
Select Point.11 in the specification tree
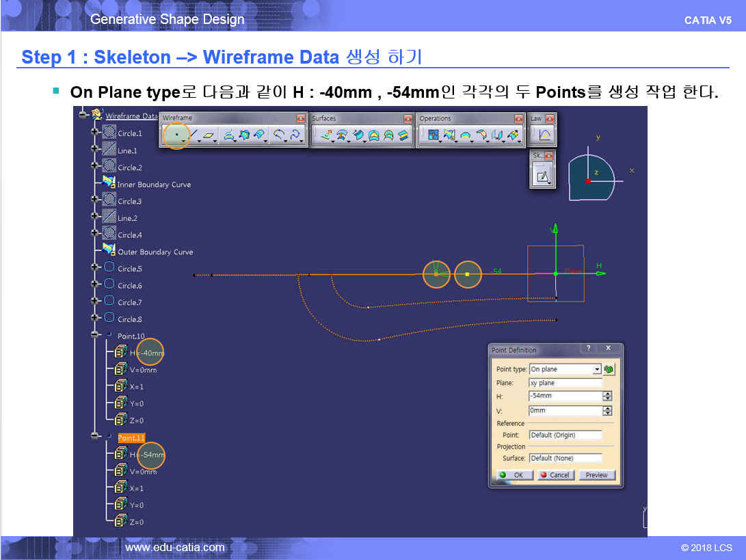point(131,438)
